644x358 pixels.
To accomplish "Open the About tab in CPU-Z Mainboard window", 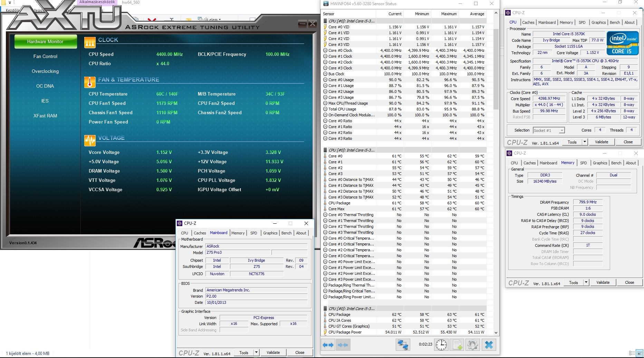I will pos(301,233).
